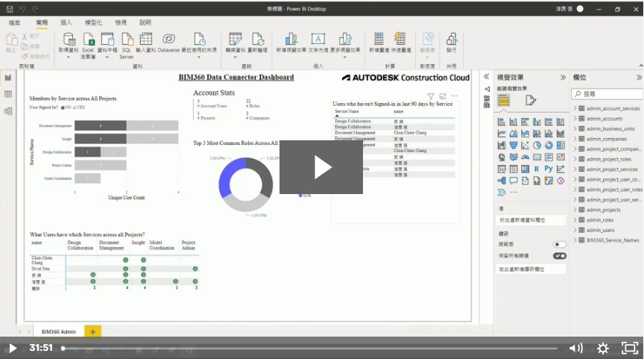Expand the admin_projects table
The width and height of the screenshot is (644, 359).
[x=575, y=210]
